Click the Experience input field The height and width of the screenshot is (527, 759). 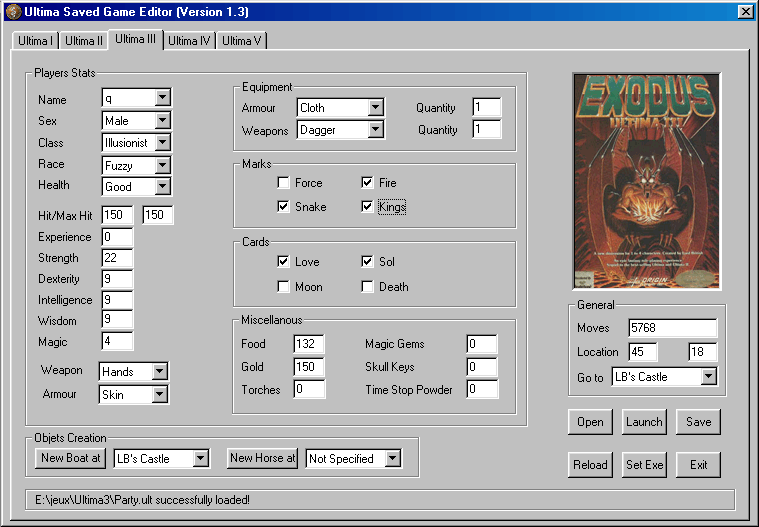(117, 237)
